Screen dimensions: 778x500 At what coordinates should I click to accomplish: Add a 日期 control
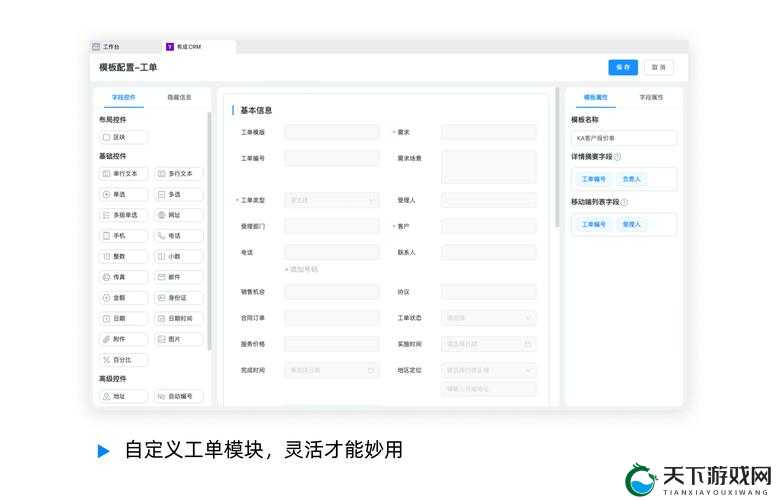[123, 318]
